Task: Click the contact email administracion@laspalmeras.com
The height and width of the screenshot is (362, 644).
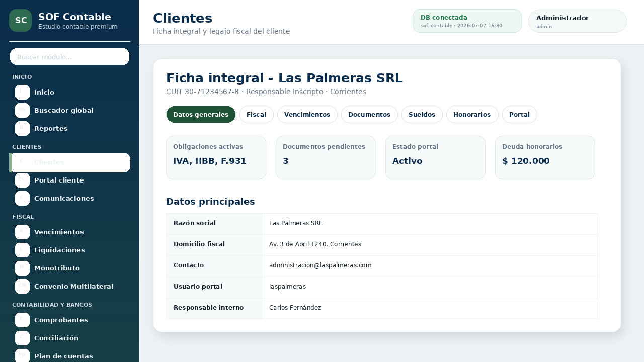Action: point(320,265)
